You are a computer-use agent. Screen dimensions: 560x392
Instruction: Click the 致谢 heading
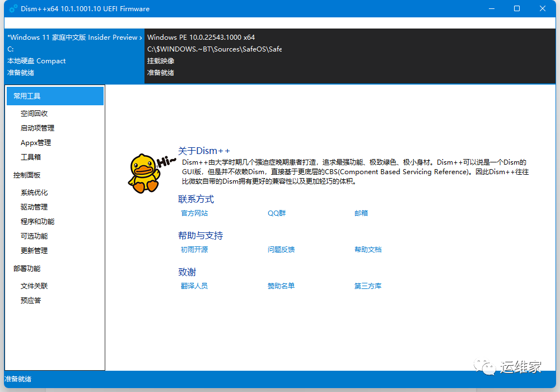187,272
